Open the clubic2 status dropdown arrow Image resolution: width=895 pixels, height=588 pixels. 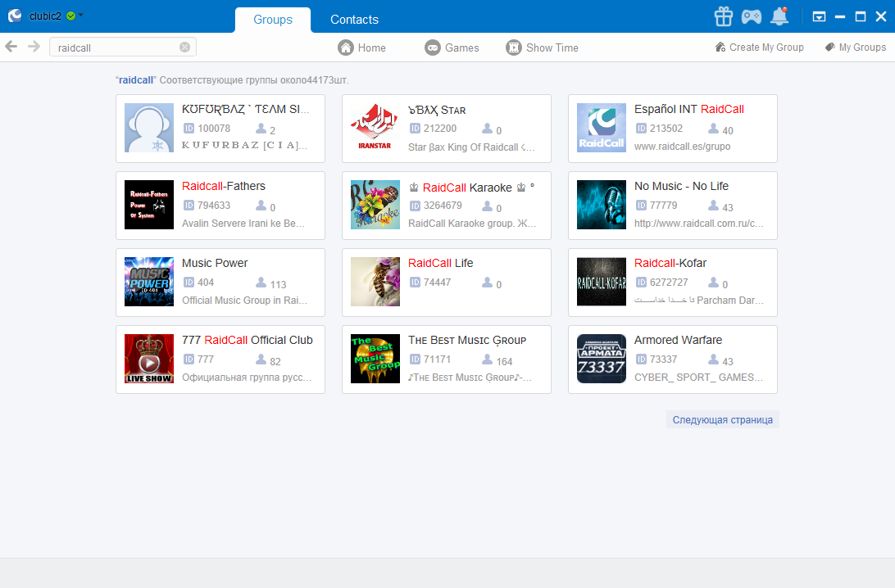(x=81, y=15)
